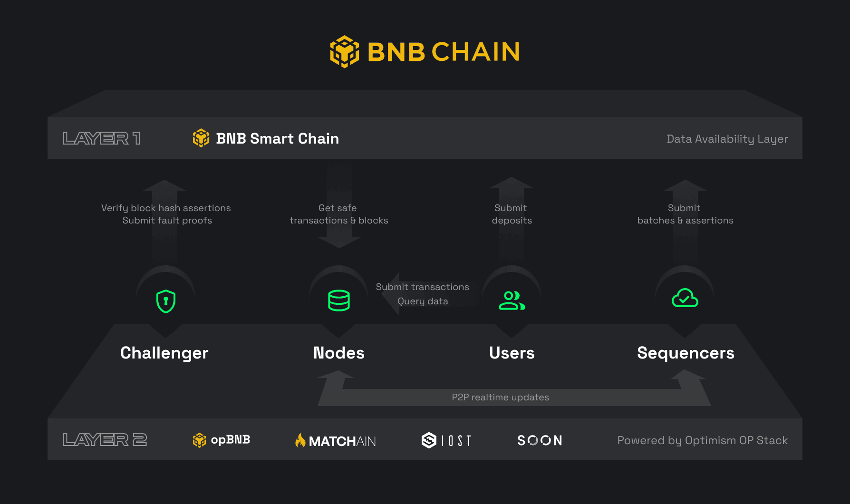Select the Nodes database icon
Screen dimensions: 850x504
pos(339,300)
